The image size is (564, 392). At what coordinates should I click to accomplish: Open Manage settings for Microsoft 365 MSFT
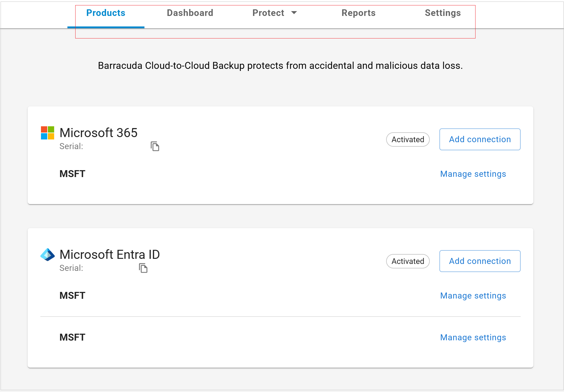473,174
